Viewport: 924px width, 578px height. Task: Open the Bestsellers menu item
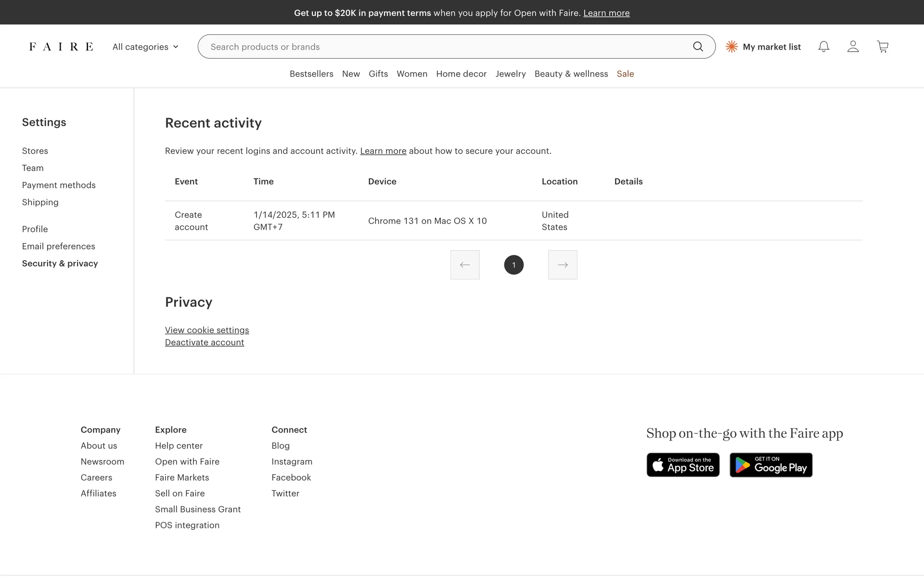pyautogui.click(x=311, y=74)
